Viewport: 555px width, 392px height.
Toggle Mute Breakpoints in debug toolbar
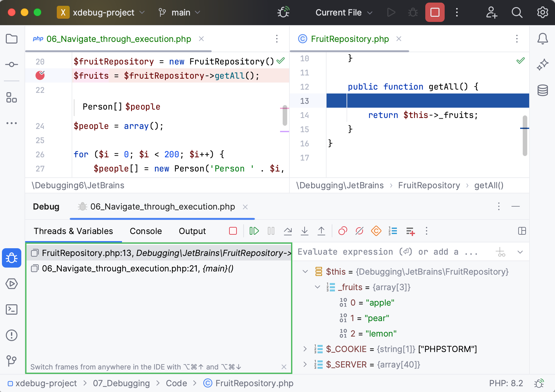[359, 231]
